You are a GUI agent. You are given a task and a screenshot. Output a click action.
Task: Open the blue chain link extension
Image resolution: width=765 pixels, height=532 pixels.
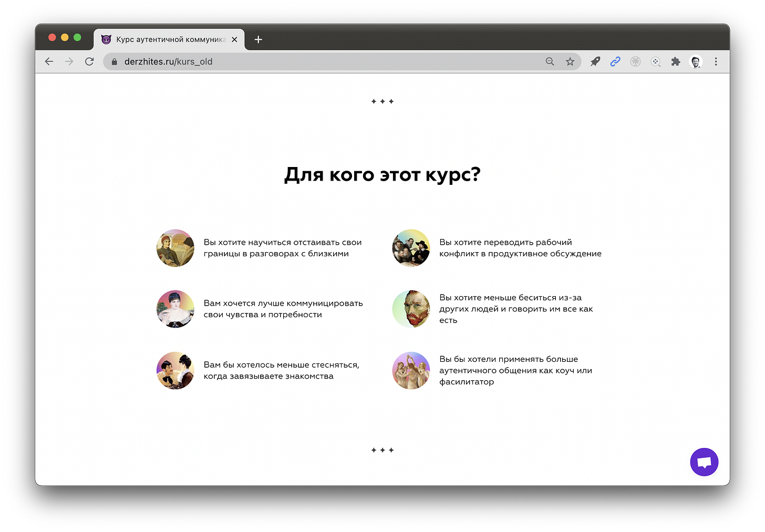(x=615, y=61)
